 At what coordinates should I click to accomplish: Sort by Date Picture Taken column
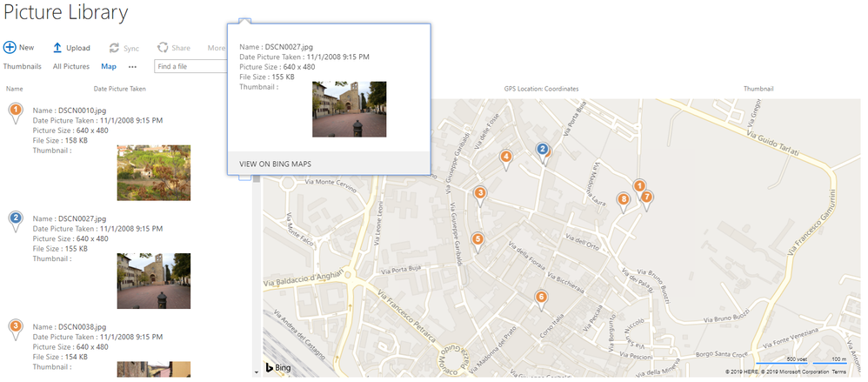tap(119, 89)
